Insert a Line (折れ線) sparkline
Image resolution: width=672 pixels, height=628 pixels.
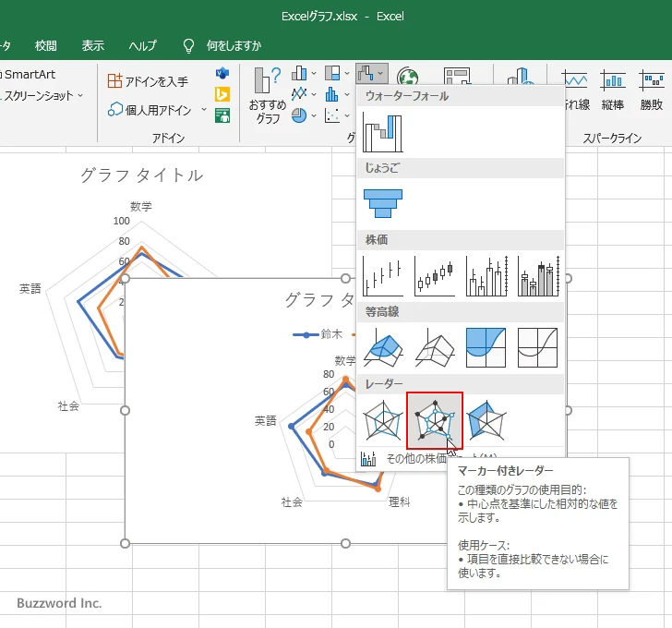[x=576, y=91]
